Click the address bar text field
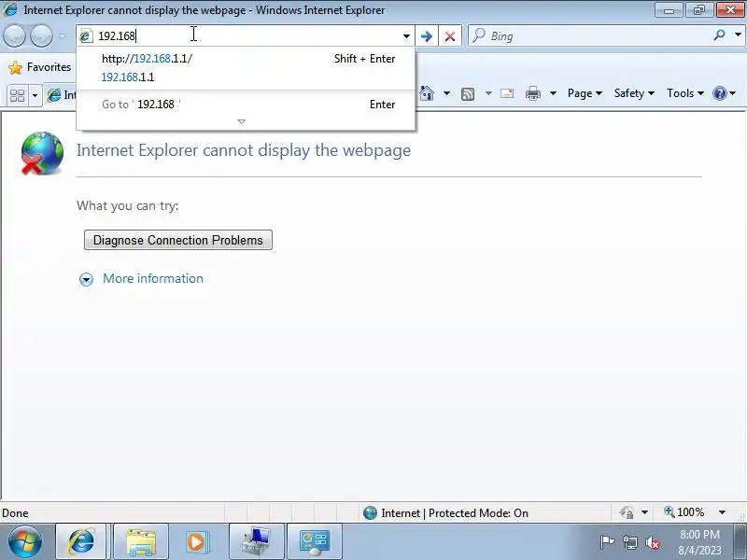The image size is (747, 560). [247, 35]
